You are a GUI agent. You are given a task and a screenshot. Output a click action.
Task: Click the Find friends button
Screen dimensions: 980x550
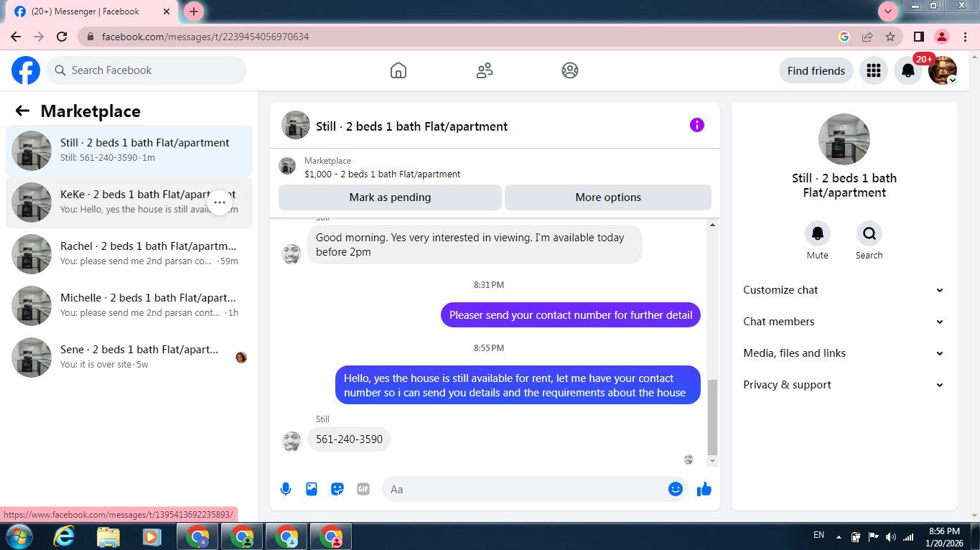(816, 70)
